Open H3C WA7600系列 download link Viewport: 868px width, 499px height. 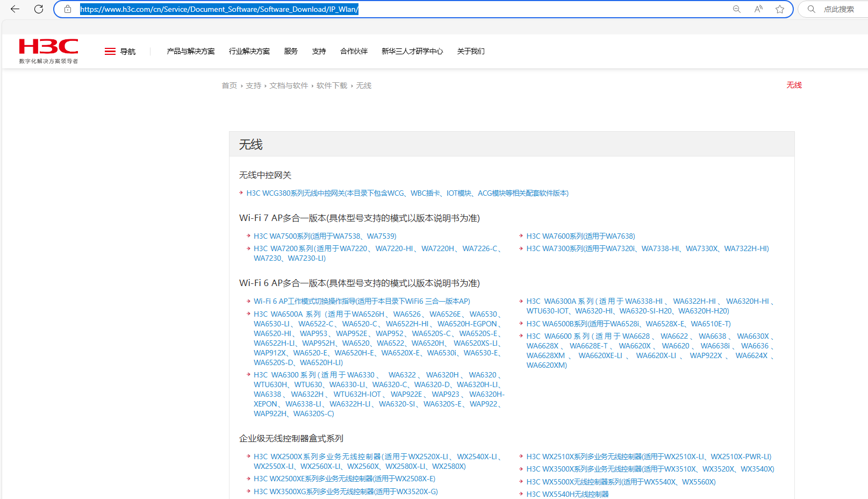click(581, 236)
